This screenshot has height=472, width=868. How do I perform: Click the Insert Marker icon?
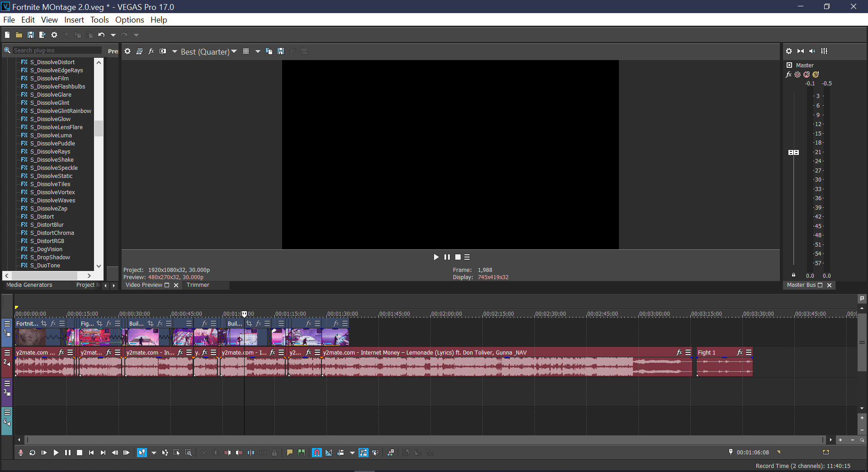point(290,453)
